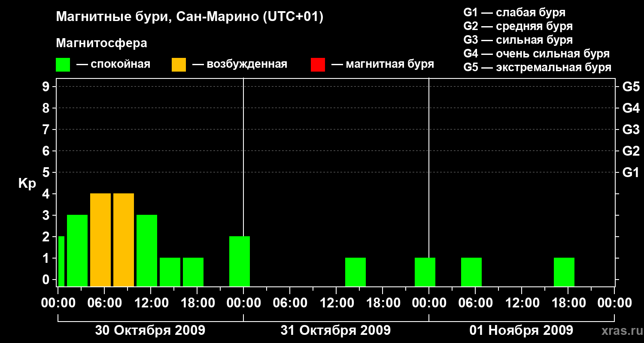Click the G2 label on the right axis
644x343 pixels.
(631, 151)
